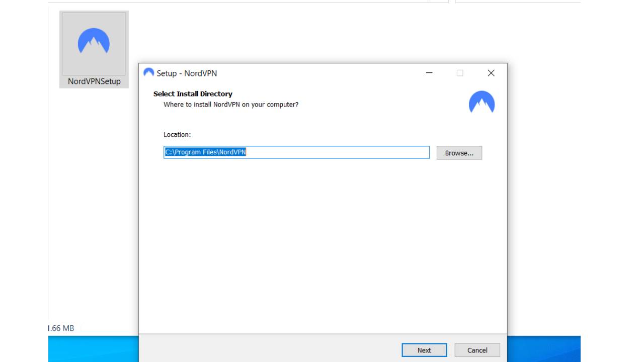
Task: Click the Select Install Directory heading
Action: tap(193, 94)
